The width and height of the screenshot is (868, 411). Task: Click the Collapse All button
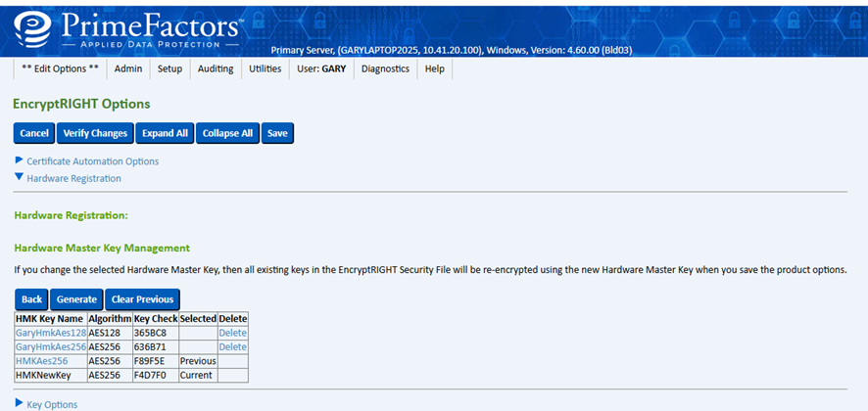[x=227, y=133]
